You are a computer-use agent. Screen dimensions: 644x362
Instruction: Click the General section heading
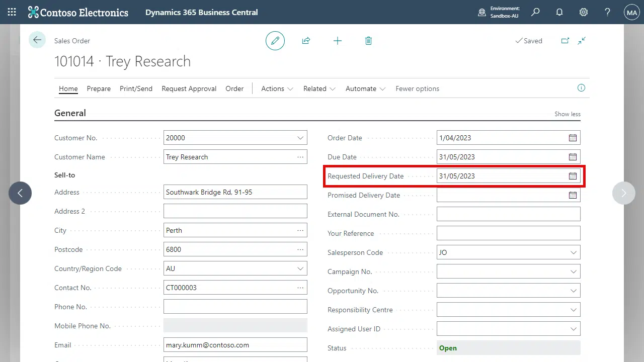[70, 113]
